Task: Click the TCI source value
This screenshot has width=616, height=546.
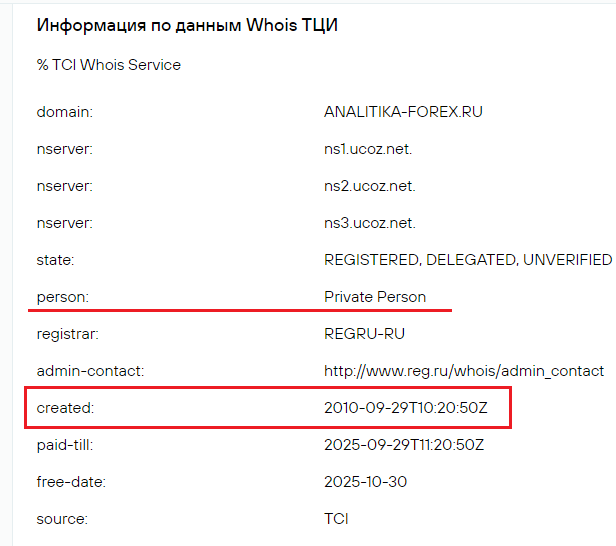Action: [336, 519]
